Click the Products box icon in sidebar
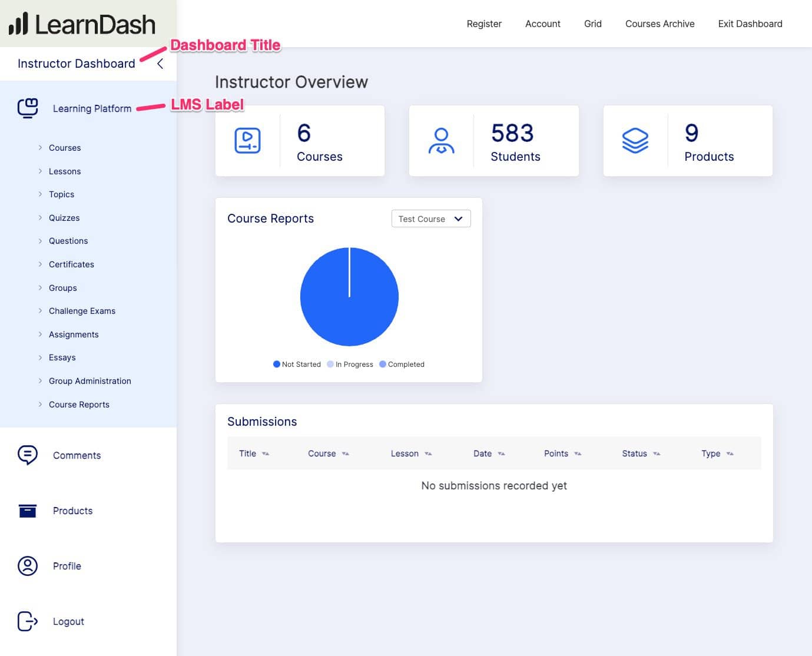Viewport: 812px width, 656px height. point(27,511)
